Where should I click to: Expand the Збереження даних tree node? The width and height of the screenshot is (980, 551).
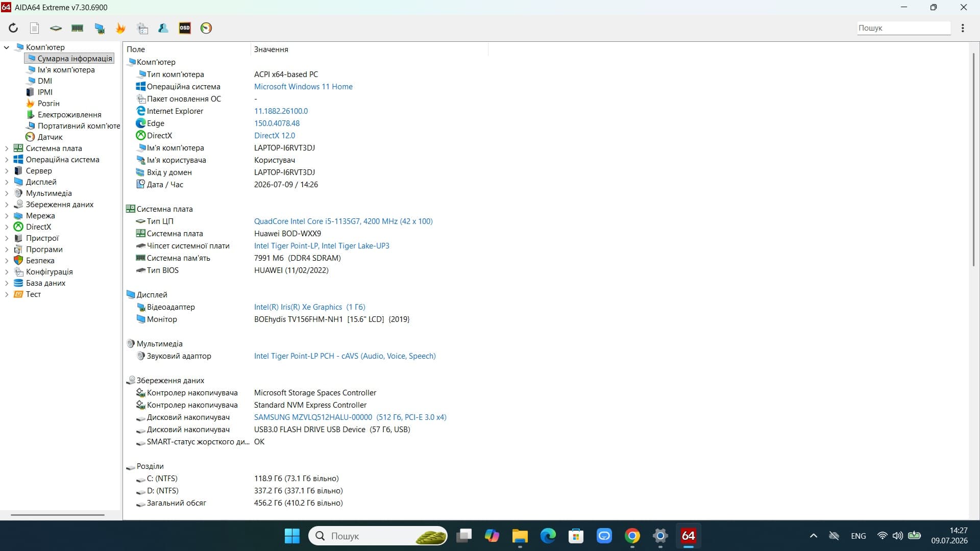[7, 205]
